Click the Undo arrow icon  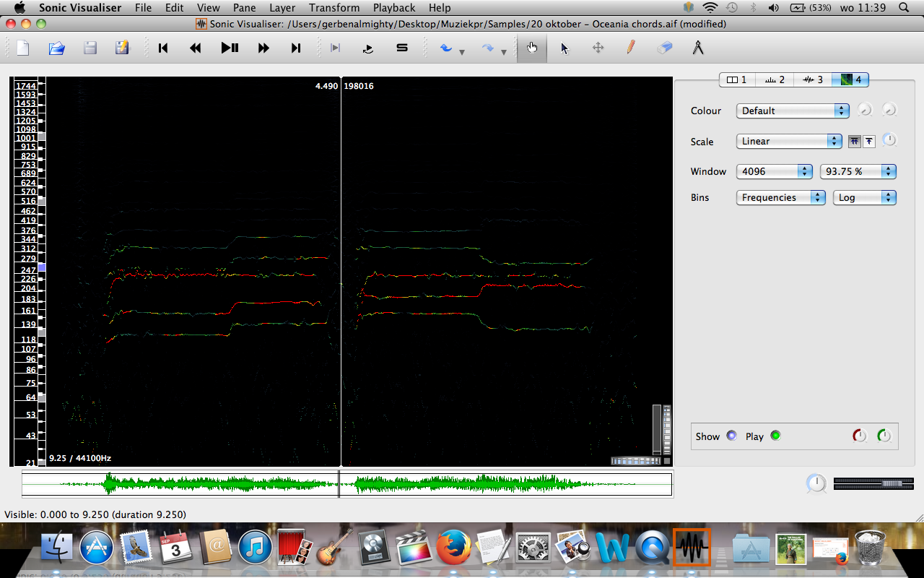[x=446, y=48]
